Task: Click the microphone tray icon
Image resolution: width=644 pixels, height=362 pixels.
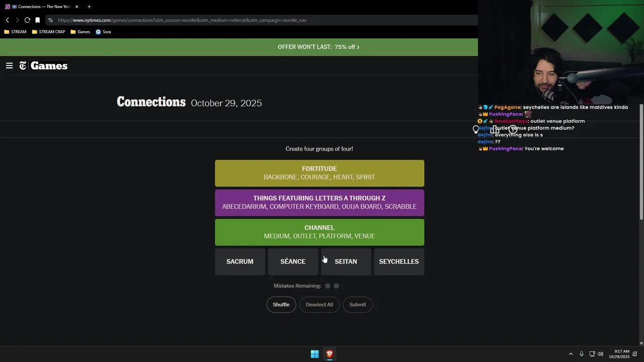Action: (582, 354)
